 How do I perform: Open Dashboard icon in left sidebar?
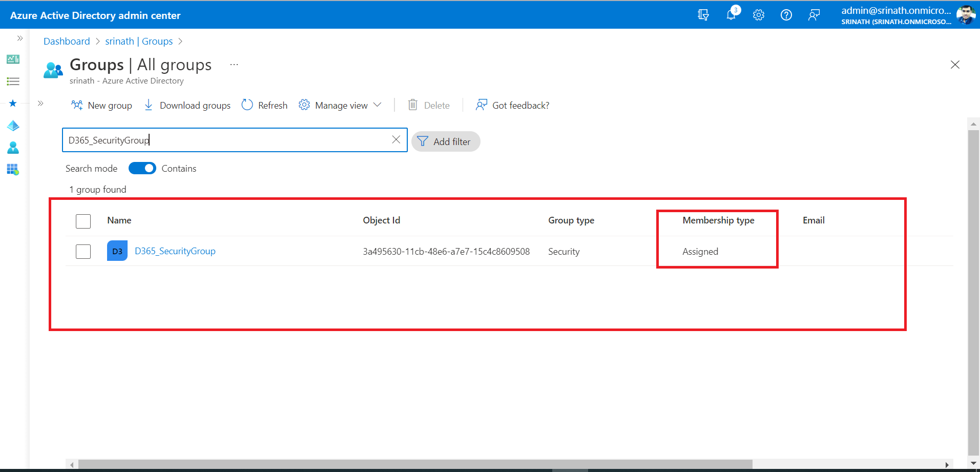pos(13,59)
